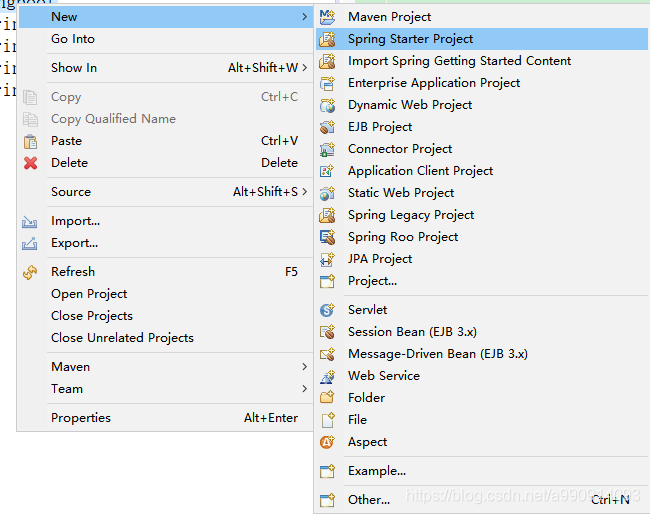Click the Message-Driven Bean icon
Viewport: 650px width, 514px height.
[327, 354]
